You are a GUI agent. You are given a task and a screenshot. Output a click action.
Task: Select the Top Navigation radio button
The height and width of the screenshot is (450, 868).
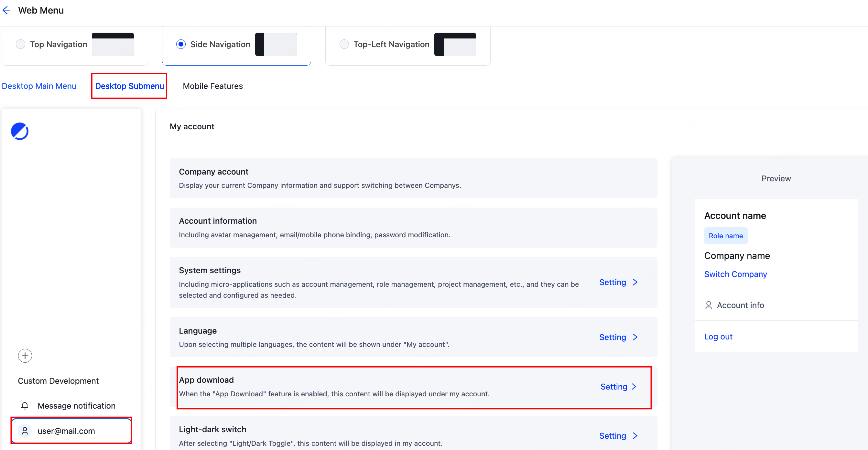21,44
